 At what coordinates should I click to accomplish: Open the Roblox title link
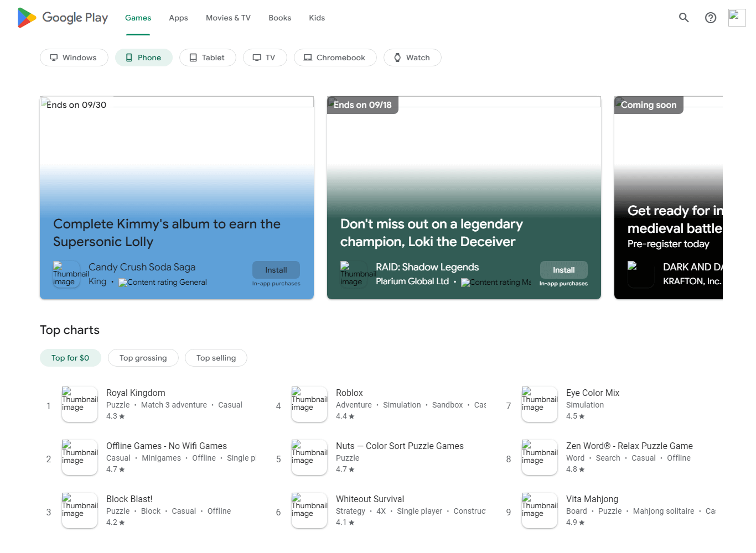[349, 393]
